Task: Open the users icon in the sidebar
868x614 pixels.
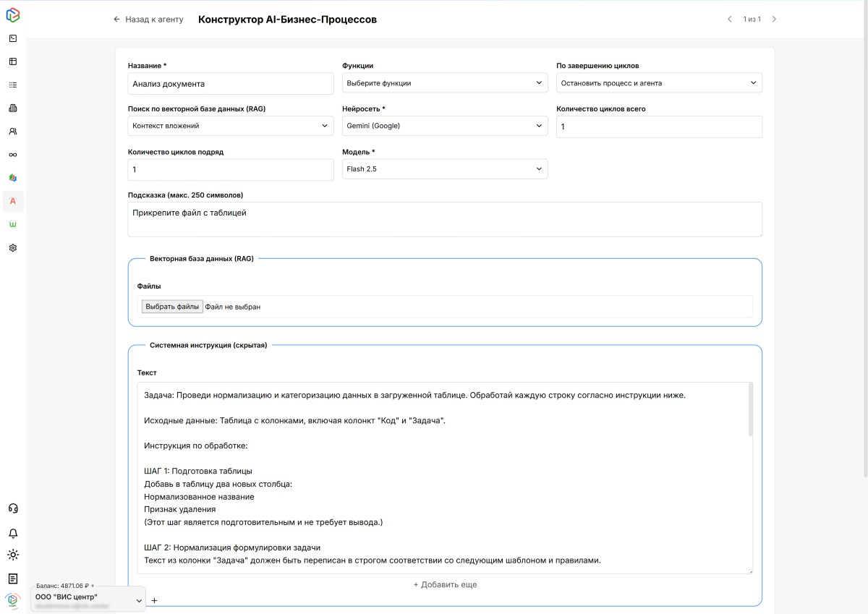Action: coord(13,132)
